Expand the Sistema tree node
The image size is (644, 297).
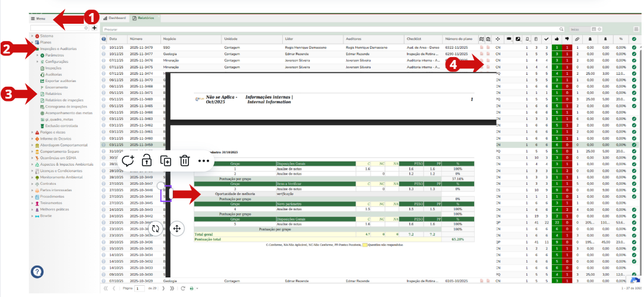point(33,36)
